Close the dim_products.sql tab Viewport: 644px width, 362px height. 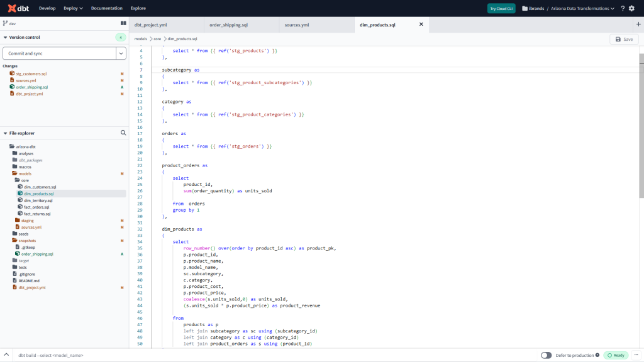pos(421,25)
